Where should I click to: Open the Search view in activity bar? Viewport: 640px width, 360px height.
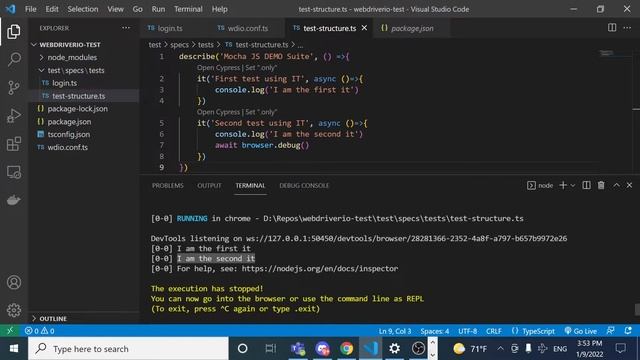click(x=13, y=60)
